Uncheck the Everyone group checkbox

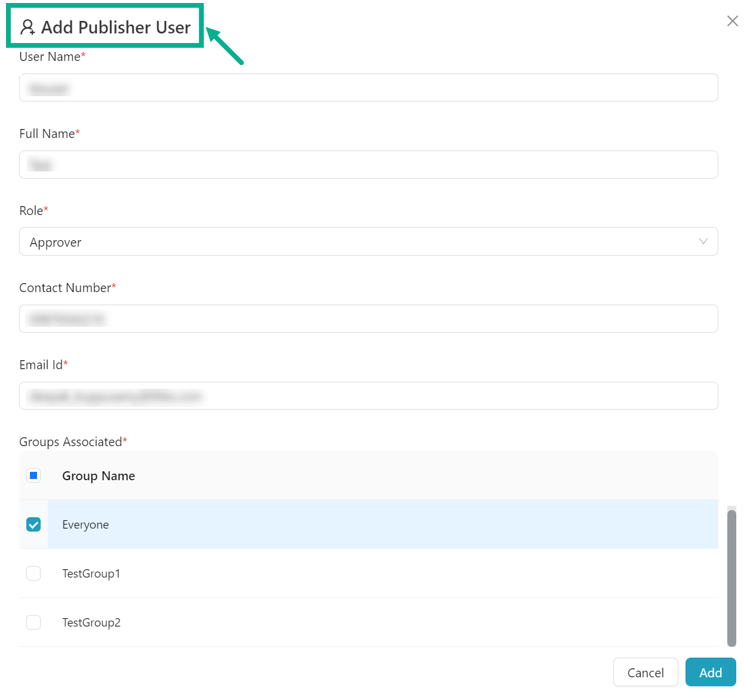(33, 525)
